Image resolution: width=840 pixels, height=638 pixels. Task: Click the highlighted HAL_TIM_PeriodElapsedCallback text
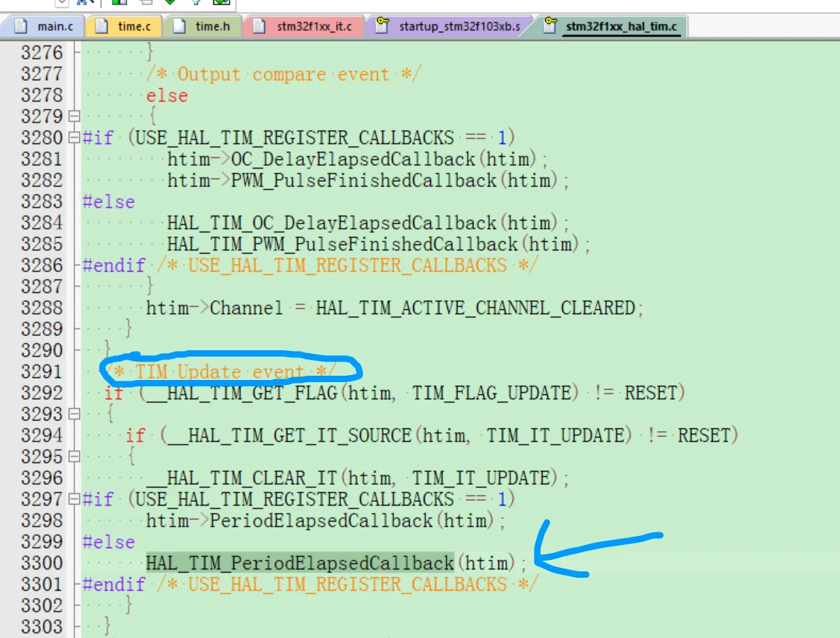click(x=300, y=563)
